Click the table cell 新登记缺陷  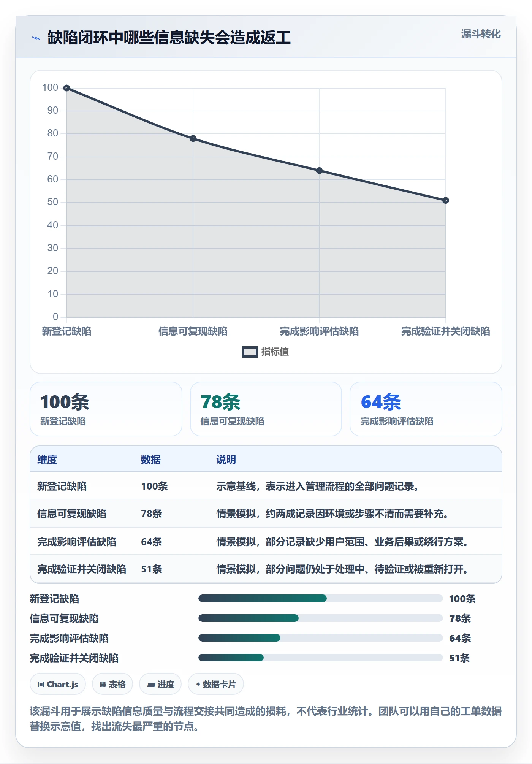pyautogui.click(x=62, y=486)
